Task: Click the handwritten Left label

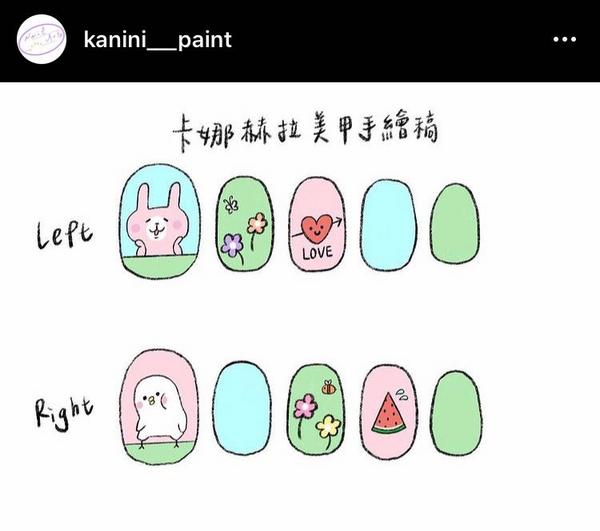Action: pos(64,235)
